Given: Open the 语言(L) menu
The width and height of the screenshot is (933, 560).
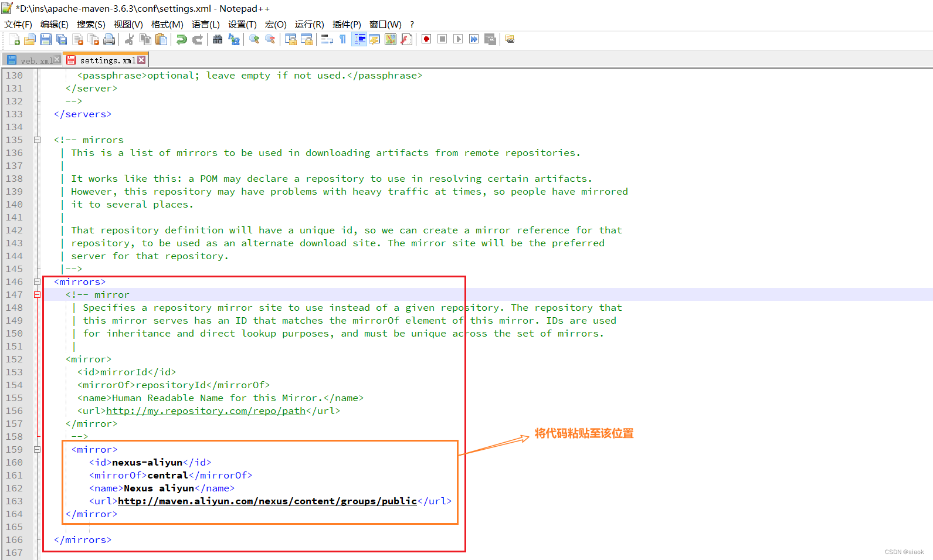Looking at the screenshot, I should (x=205, y=24).
